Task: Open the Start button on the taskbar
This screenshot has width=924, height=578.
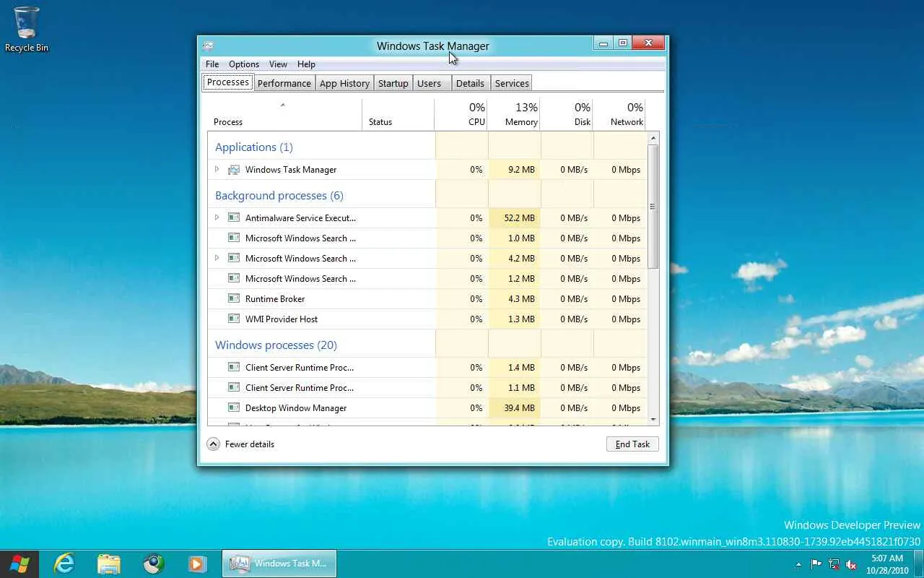Action: tap(19, 564)
